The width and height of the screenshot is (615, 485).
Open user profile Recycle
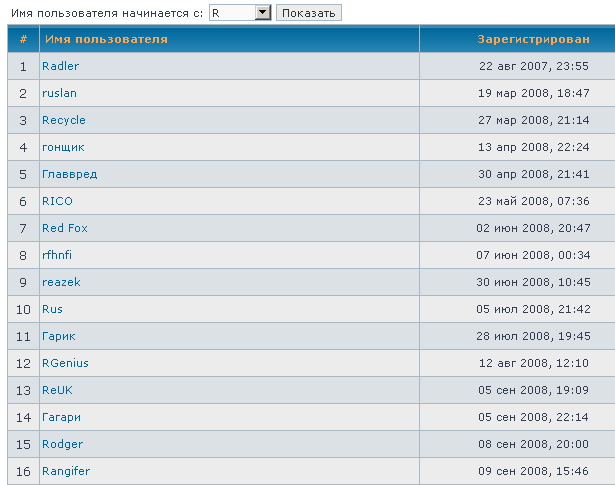point(64,120)
